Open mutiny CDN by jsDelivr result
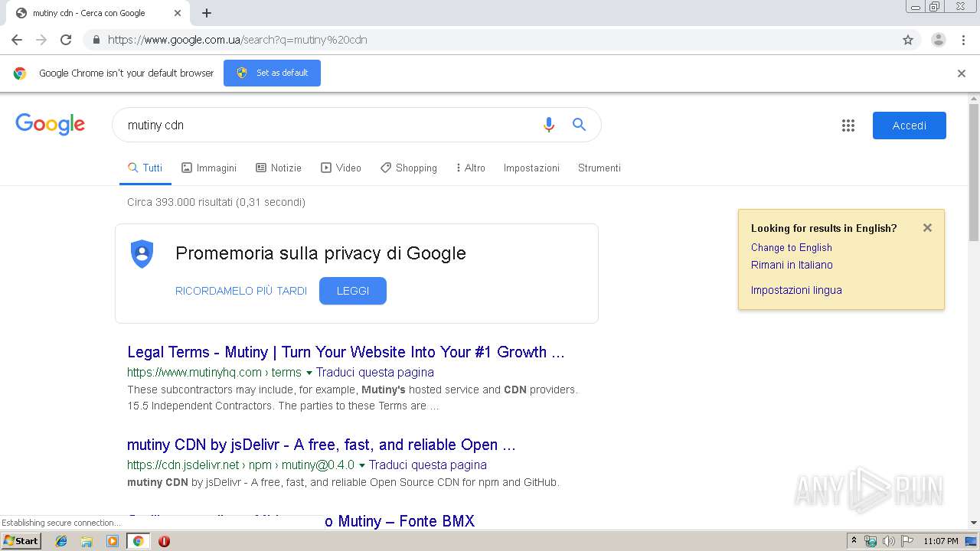Image resolution: width=980 pixels, height=551 pixels. coord(322,445)
